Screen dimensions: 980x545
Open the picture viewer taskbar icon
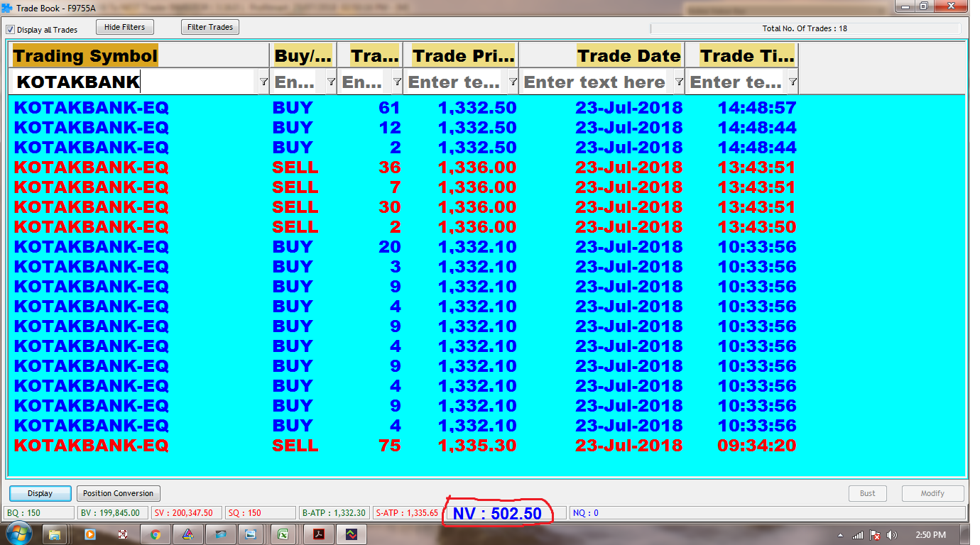tap(251, 534)
